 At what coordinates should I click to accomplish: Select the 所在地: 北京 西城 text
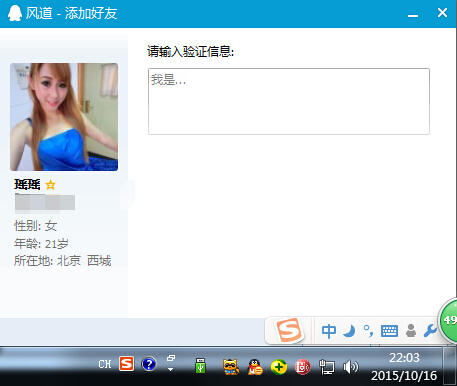point(63,261)
